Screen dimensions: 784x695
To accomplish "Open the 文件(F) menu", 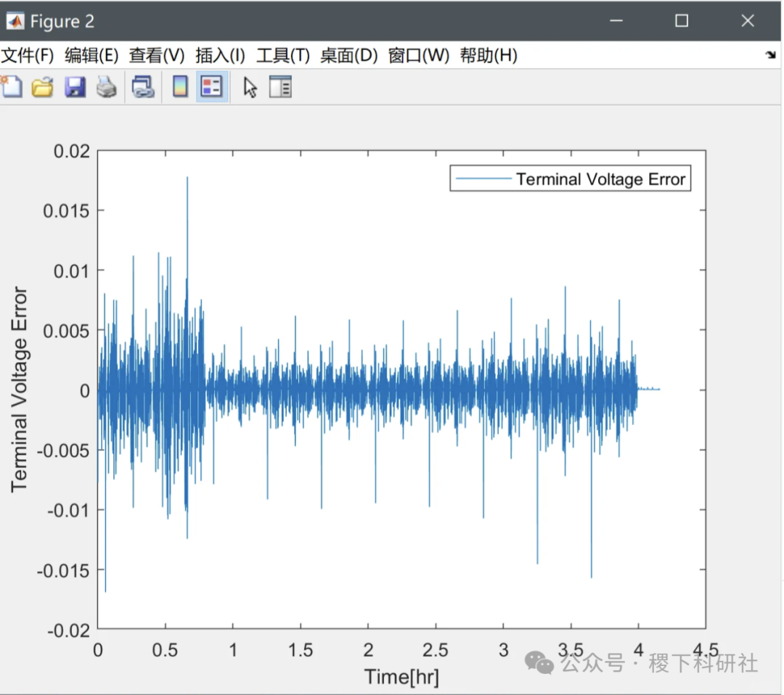I will click(28, 55).
